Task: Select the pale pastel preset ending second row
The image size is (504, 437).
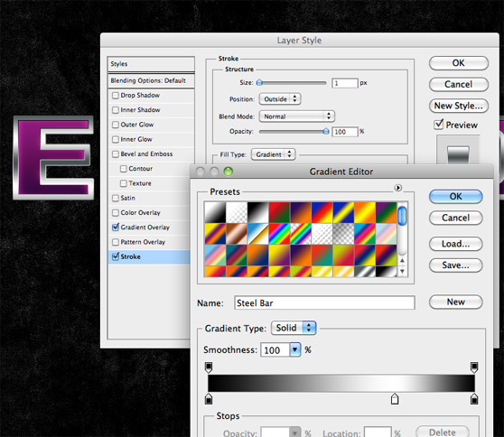Action: (386, 234)
